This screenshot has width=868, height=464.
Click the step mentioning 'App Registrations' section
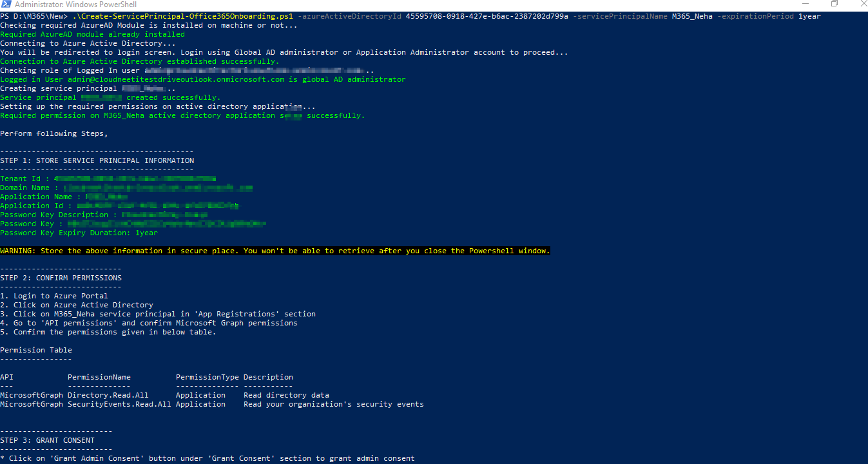(158, 314)
